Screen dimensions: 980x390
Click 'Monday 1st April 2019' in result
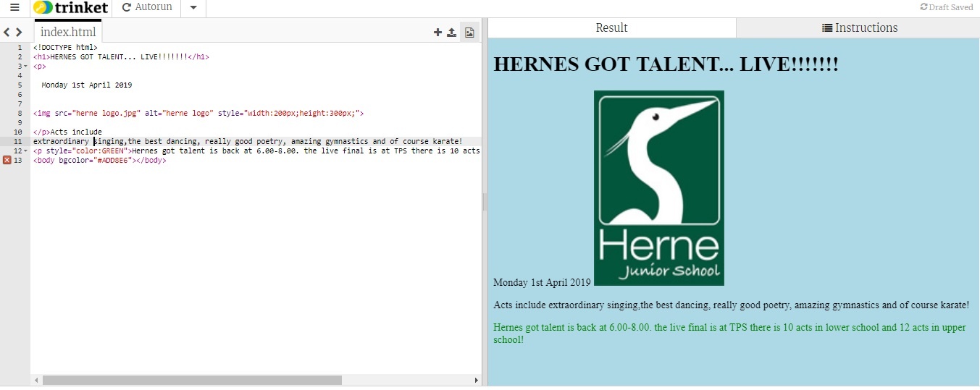(542, 282)
